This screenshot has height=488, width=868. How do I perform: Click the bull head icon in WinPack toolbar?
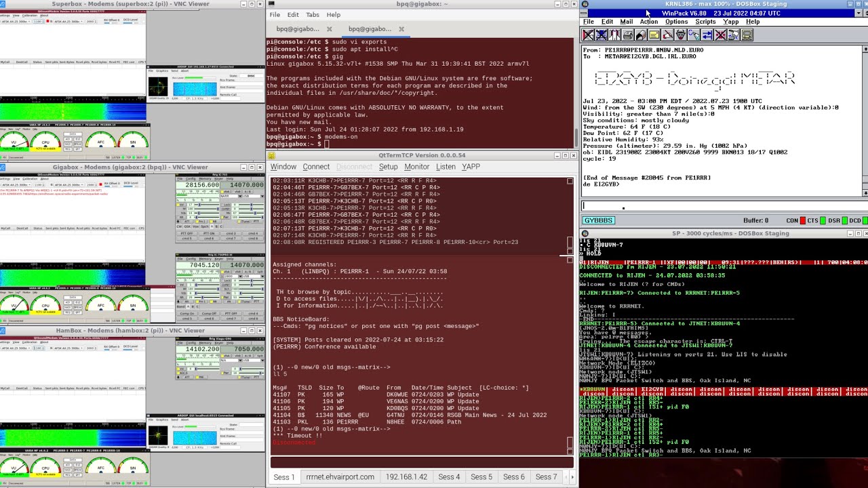click(681, 35)
